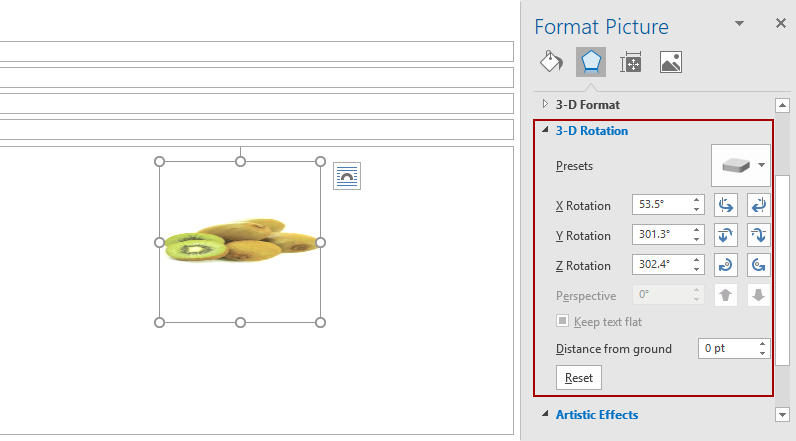Open the Format Picture pane options arrow

tap(740, 23)
